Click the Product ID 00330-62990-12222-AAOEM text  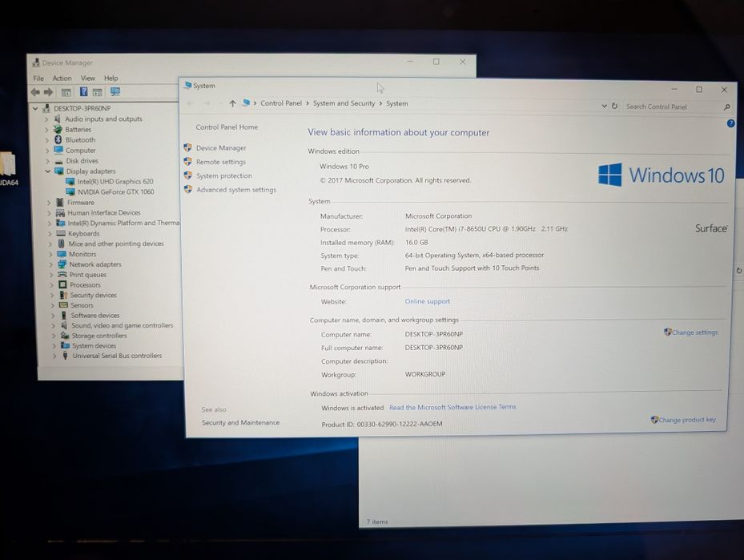coord(381,424)
